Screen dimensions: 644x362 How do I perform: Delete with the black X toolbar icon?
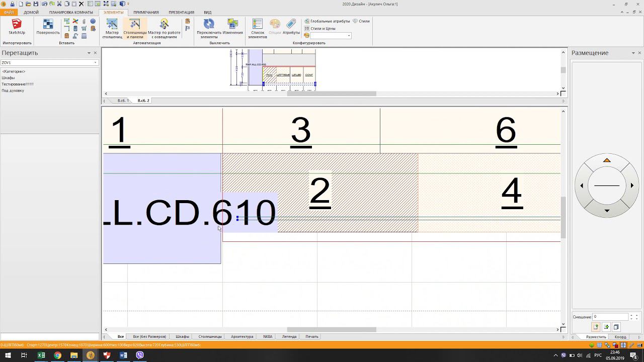(81, 4)
